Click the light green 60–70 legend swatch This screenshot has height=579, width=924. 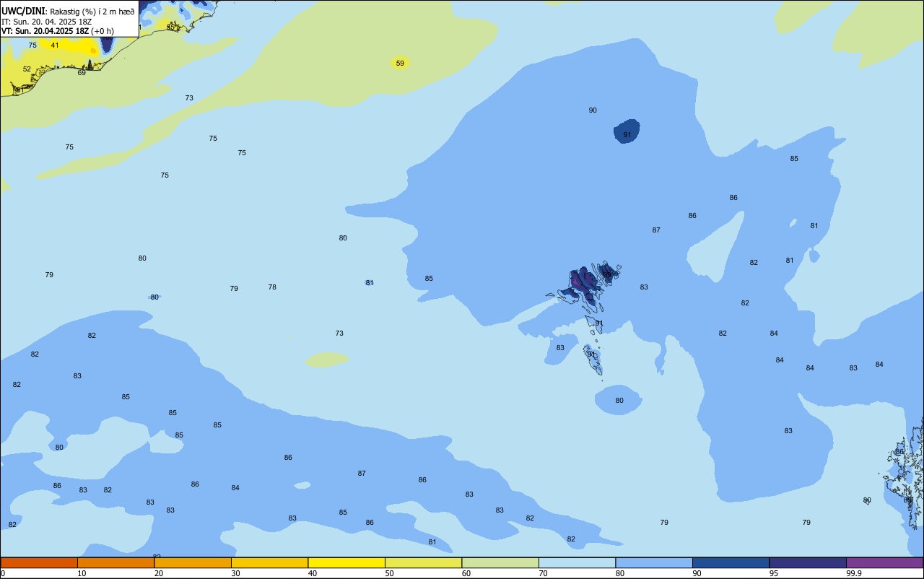(500, 562)
